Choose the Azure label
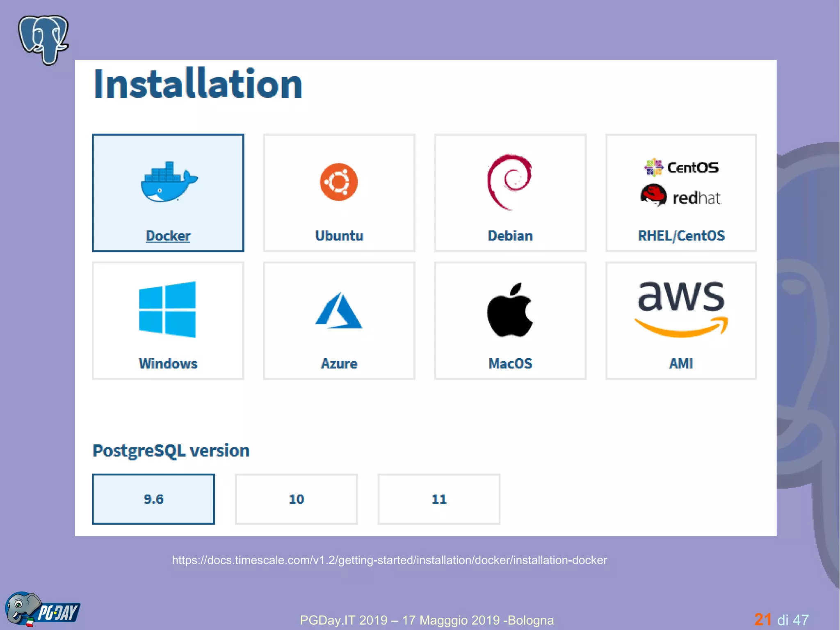Viewport: 840px width, 630px height. pyautogui.click(x=339, y=363)
